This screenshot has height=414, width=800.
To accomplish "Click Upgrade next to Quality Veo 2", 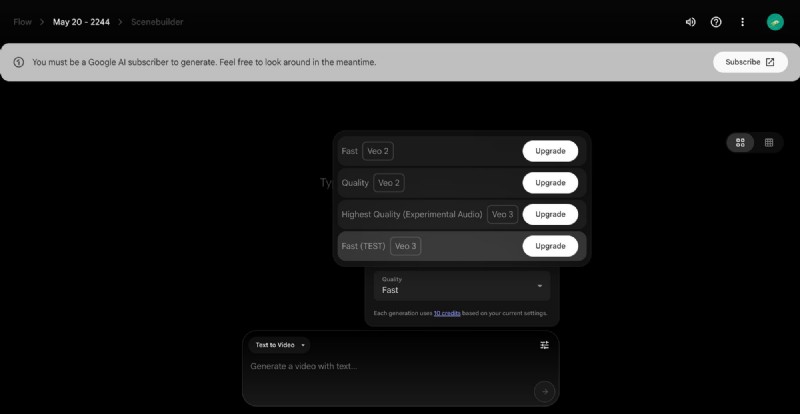I will click(550, 183).
